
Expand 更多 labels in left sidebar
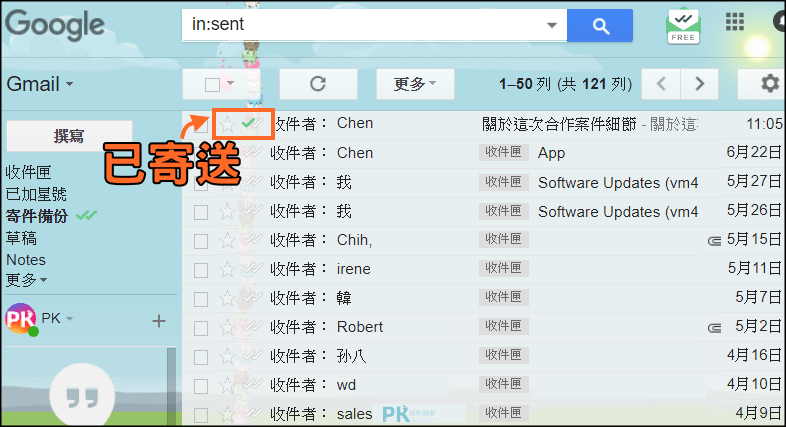click(x=26, y=280)
